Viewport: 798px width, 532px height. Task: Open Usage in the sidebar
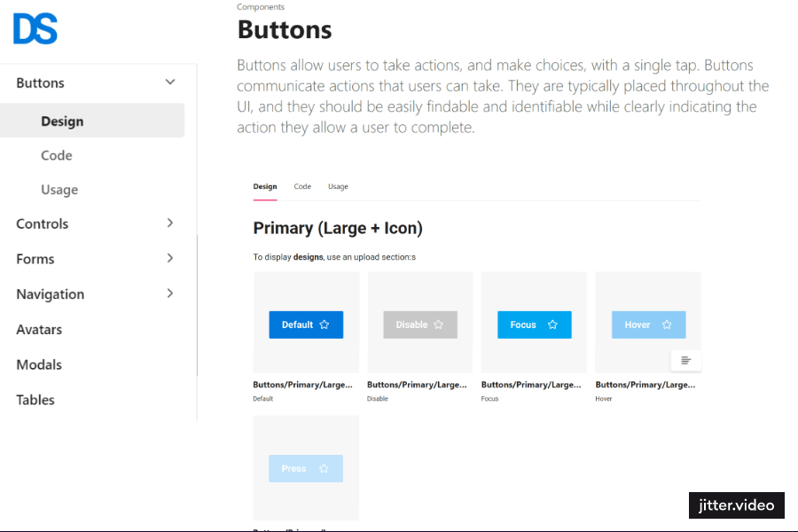pyautogui.click(x=59, y=190)
